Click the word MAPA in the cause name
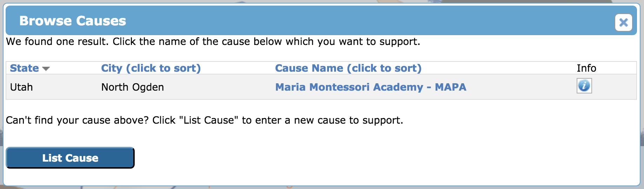Viewport: 644px width, 189px height. 450,87
